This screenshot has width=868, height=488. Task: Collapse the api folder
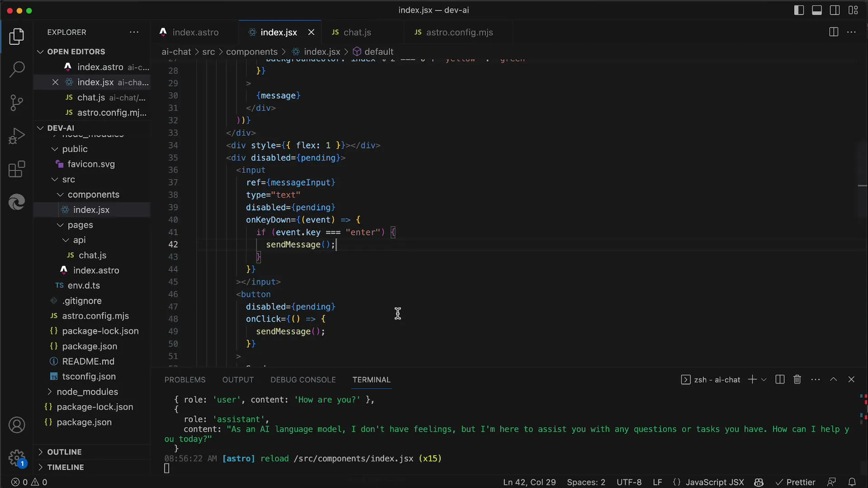click(x=92, y=240)
